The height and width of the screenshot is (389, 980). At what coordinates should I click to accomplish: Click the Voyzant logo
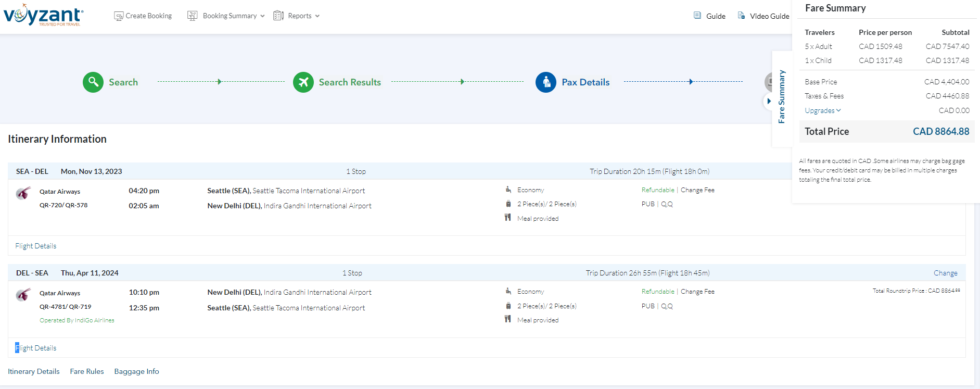pyautogui.click(x=43, y=15)
